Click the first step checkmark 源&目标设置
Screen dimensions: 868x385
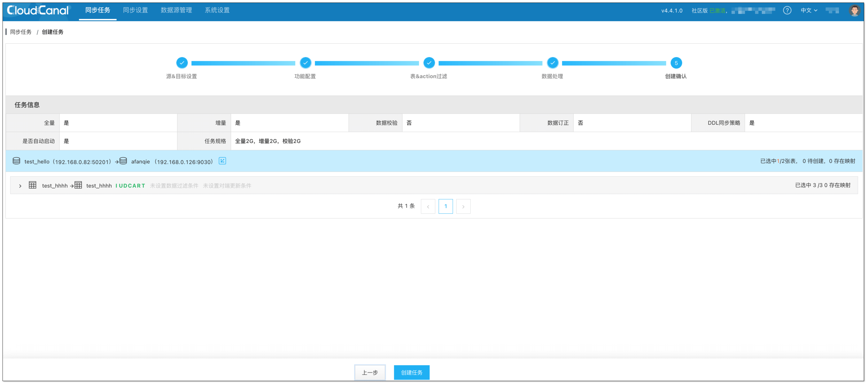coord(182,63)
